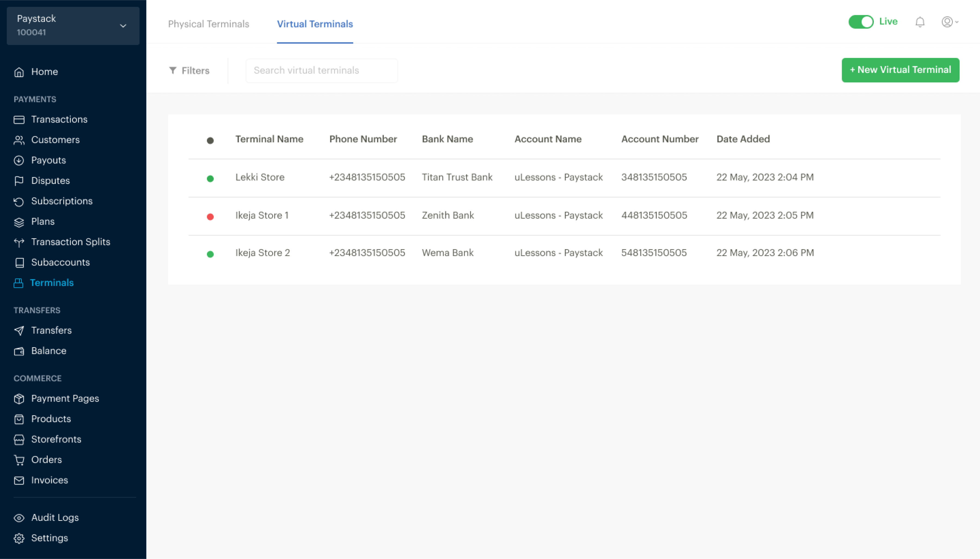Click account number 548135150505
The width and height of the screenshot is (980, 559).
(x=654, y=253)
